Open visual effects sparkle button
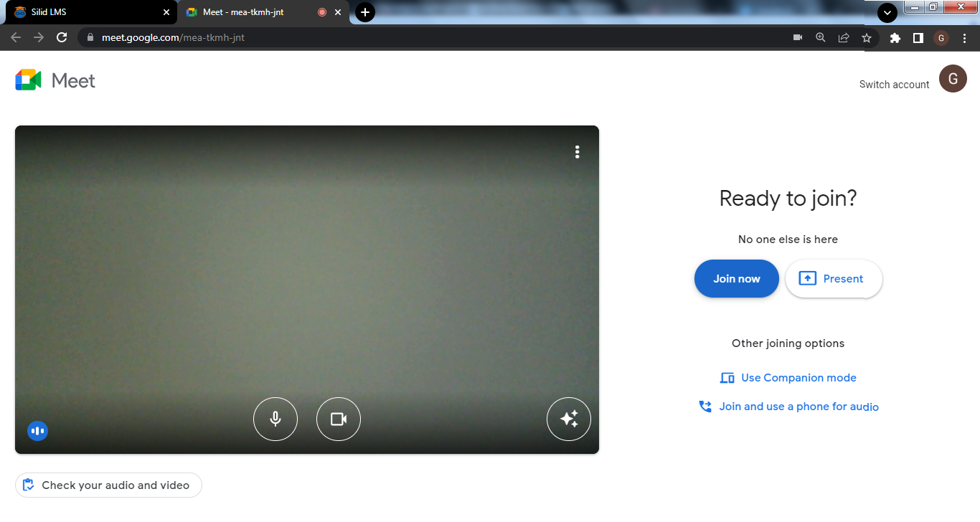Screen dimensions: 980x522 click(569, 419)
